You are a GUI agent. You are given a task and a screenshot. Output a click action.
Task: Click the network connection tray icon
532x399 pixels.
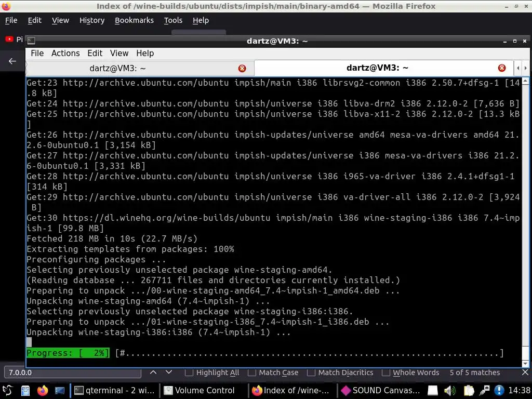pyautogui.click(x=484, y=391)
